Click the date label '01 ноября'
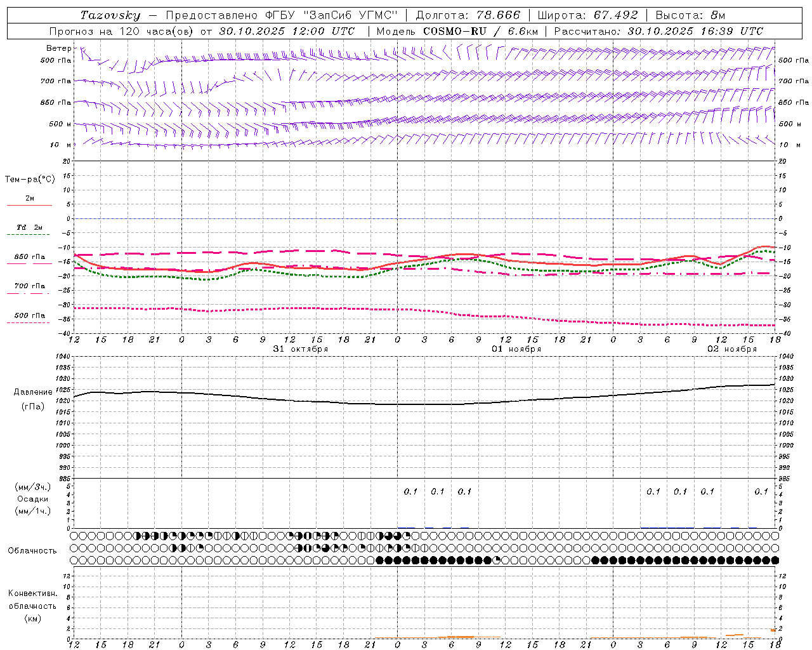 pyautogui.click(x=516, y=349)
